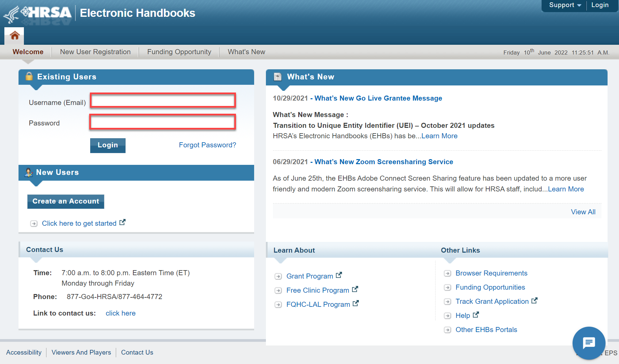Image resolution: width=619 pixels, height=364 pixels.
Task: Click arrow bullet beside Grant Program
Action: tap(278, 276)
